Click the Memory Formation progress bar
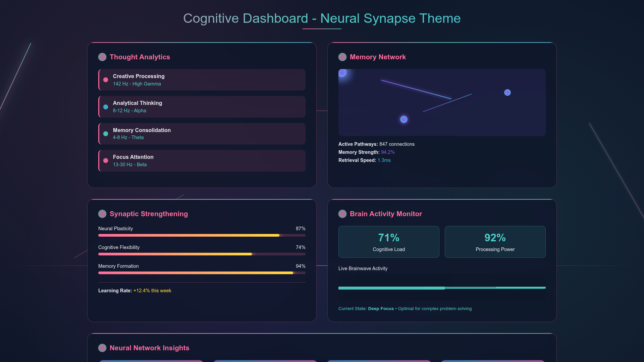The image size is (644, 362). tap(202, 273)
